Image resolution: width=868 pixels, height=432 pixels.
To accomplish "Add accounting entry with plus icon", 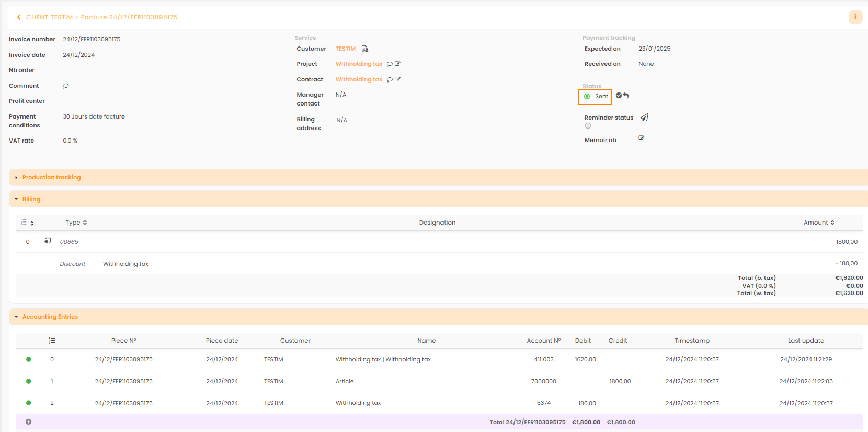I will [x=29, y=422].
